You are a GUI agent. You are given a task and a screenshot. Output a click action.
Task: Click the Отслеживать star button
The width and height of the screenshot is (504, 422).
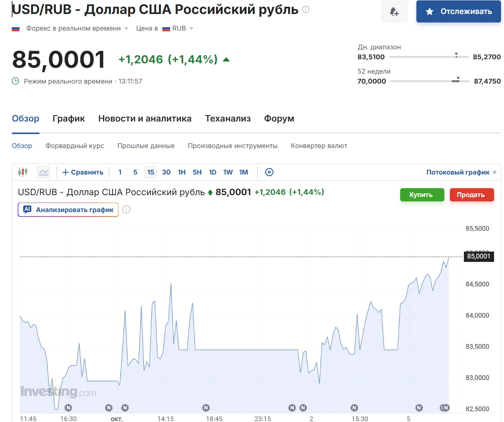click(x=459, y=11)
